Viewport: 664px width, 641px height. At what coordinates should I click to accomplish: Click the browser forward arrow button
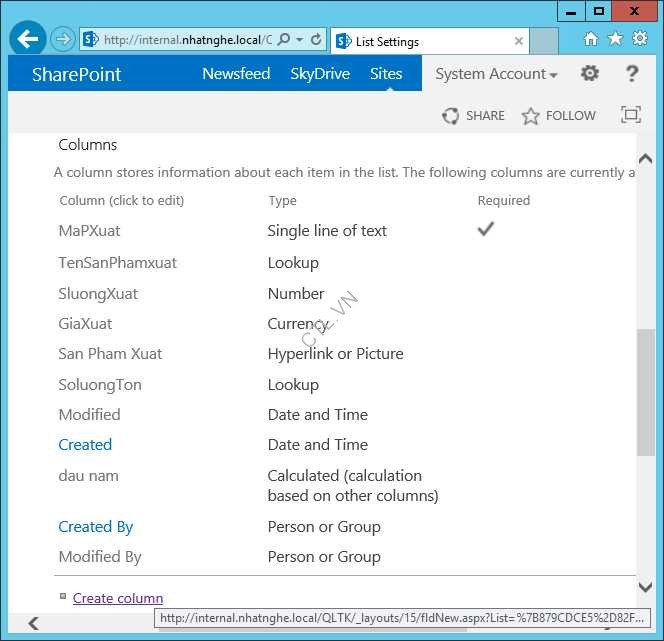click(63, 39)
